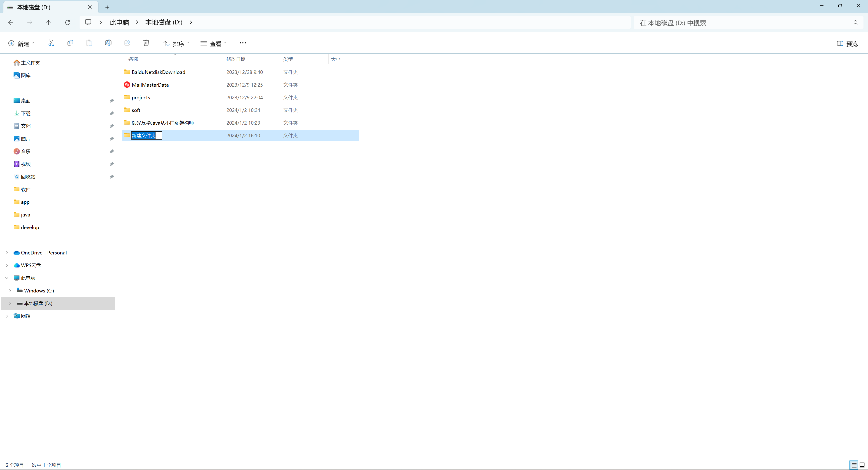The image size is (868, 470).
Task: Sort by 大小 column header
Action: (x=336, y=59)
